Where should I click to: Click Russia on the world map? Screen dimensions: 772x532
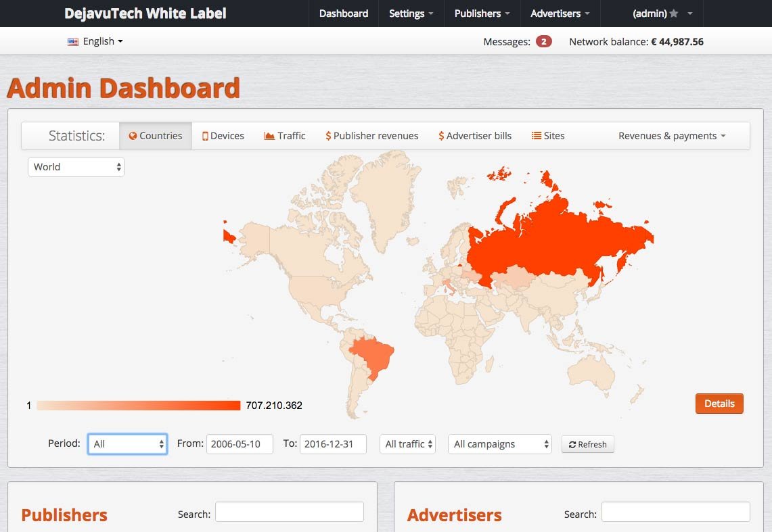point(556,241)
